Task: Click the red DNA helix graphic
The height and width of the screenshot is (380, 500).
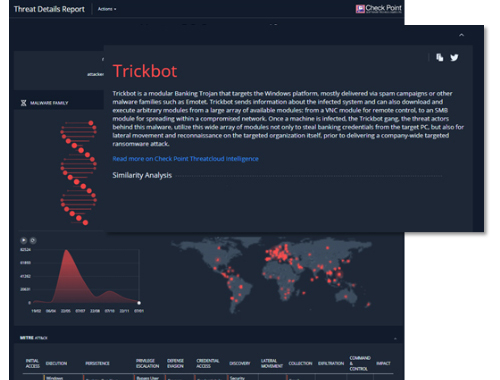Action: pos(79,173)
